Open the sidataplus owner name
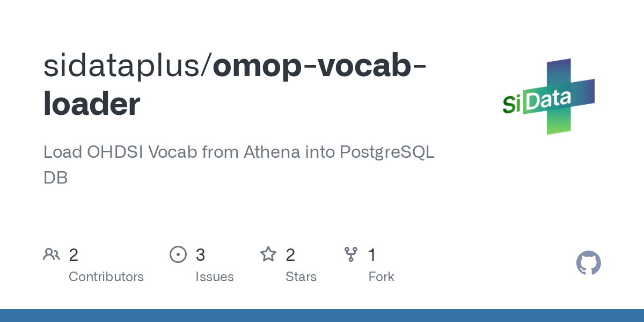Image resolution: width=644 pixels, height=322 pixels. (x=124, y=66)
